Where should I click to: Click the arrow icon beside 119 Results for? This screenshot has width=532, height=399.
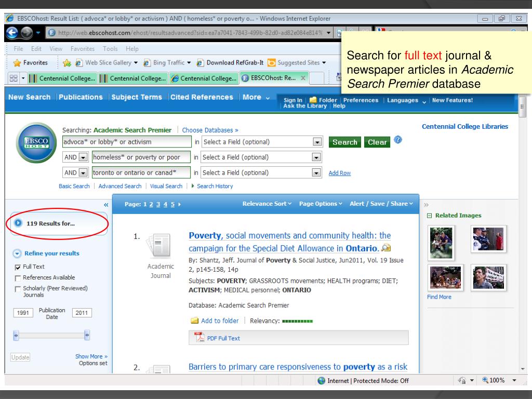pyautogui.click(x=18, y=223)
